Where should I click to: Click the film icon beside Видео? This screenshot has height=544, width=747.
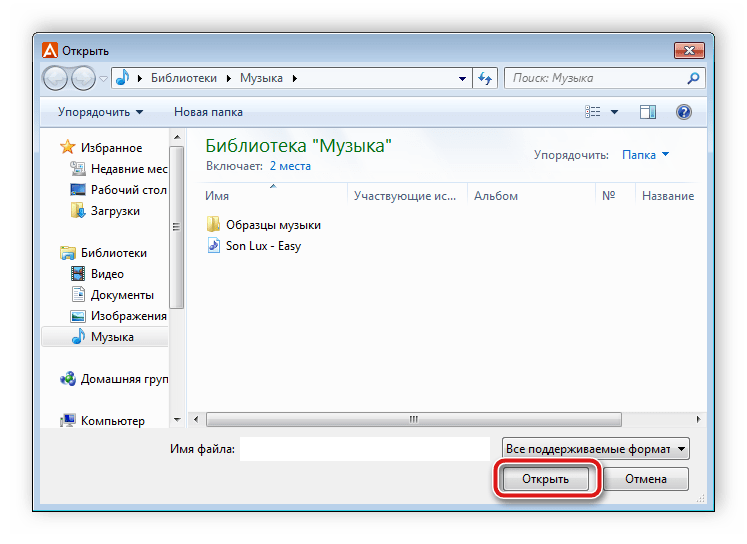(x=78, y=273)
